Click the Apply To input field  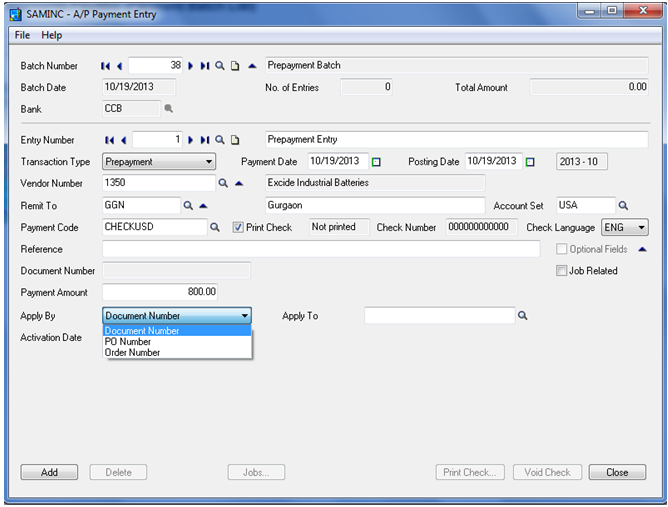[x=440, y=316]
